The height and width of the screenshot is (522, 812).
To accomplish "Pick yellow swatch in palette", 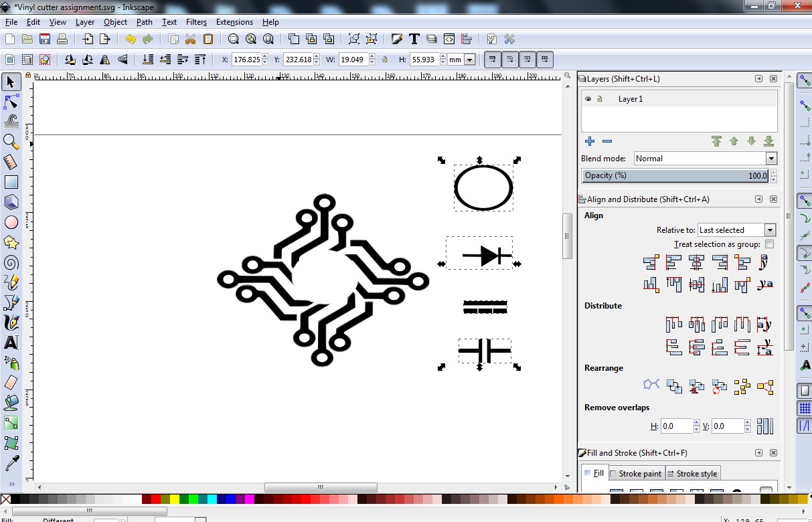I will coord(174,499).
